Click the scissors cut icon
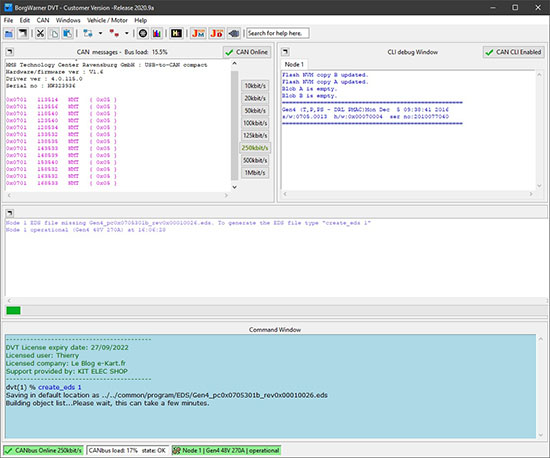Viewport: 550px width, 458px height. coord(40,33)
